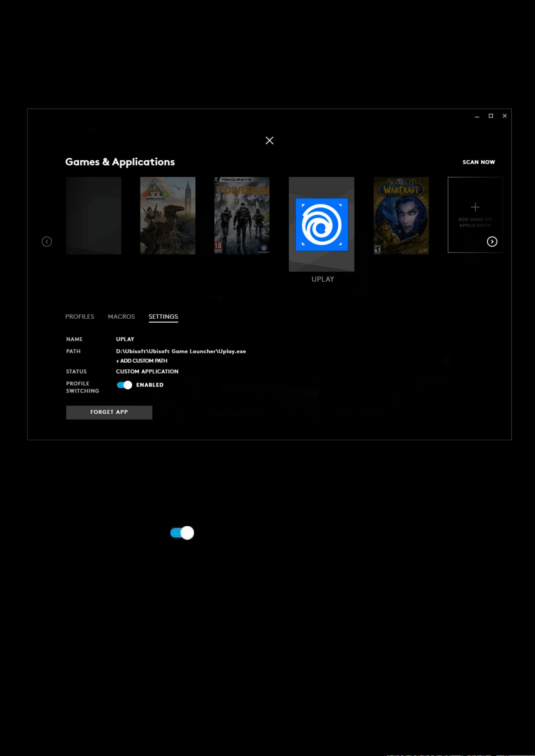Image resolution: width=535 pixels, height=756 pixels.
Task: Open the Profiles tab
Action: coord(80,317)
